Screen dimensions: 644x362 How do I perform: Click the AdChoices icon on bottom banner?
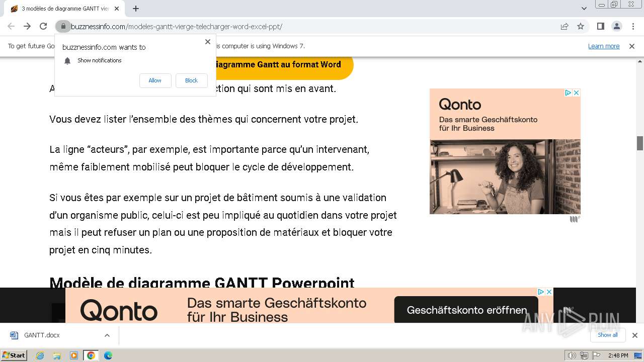click(x=541, y=292)
